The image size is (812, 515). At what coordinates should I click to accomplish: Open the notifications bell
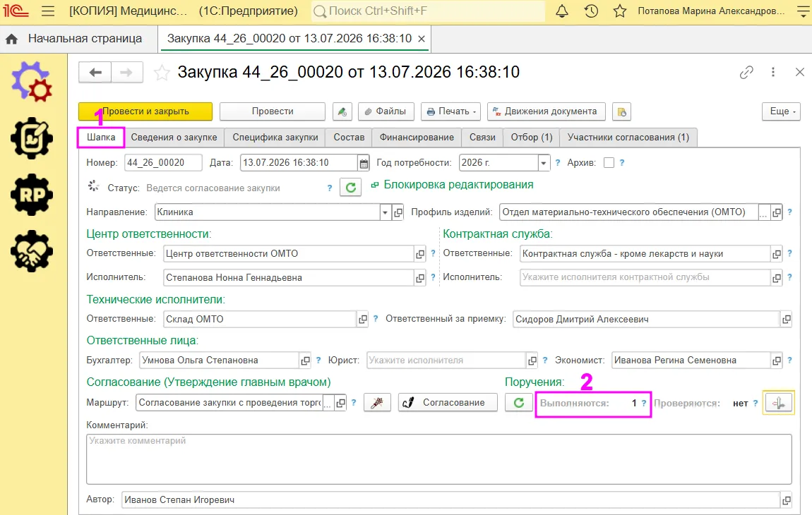[562, 11]
